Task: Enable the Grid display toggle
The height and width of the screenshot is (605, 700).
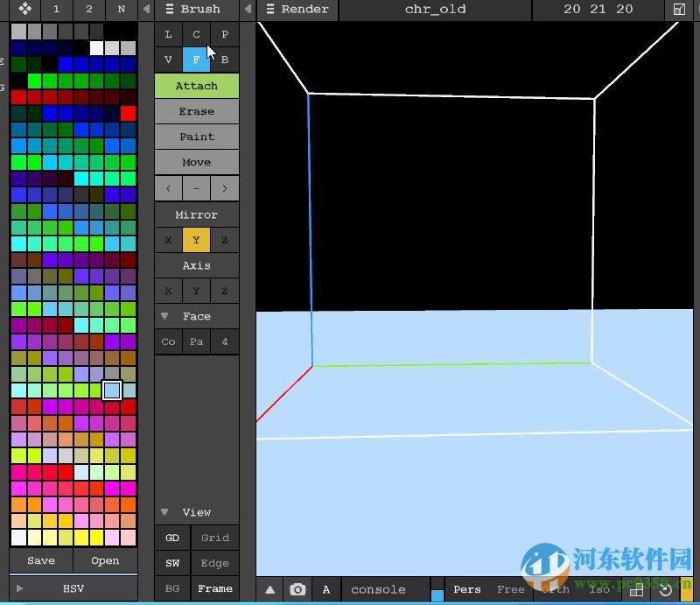Action: coord(215,538)
